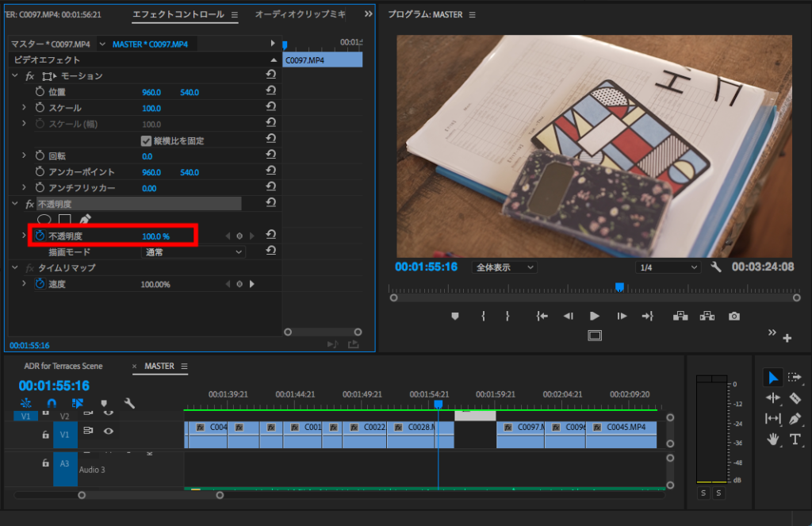Toggle animation stopwatch for 回転
812x526 pixels.
[40, 156]
